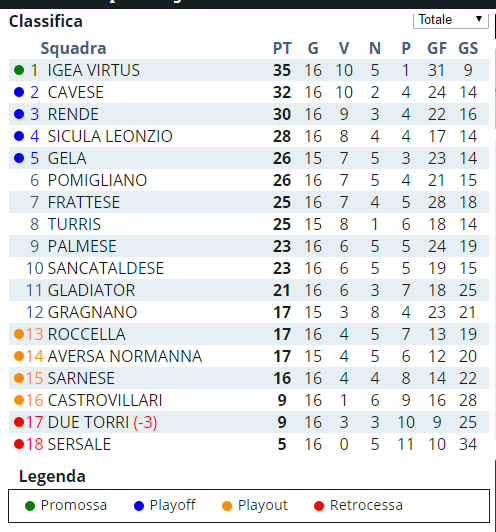Click the dropdown arrow next to Totale
The height and width of the screenshot is (532, 496).
tap(479, 19)
